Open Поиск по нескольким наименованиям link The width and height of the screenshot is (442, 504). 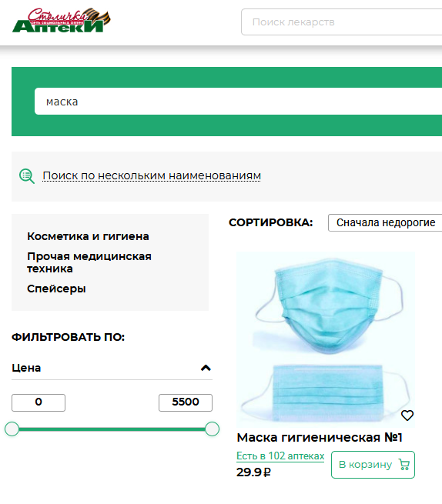click(152, 175)
